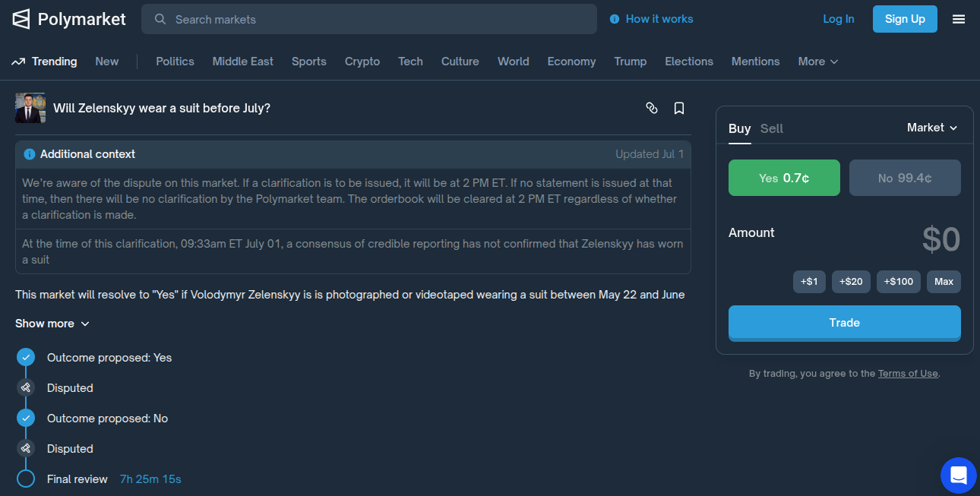This screenshot has width=980, height=496.
Task: Copy market link with chain icon
Action: [652, 108]
